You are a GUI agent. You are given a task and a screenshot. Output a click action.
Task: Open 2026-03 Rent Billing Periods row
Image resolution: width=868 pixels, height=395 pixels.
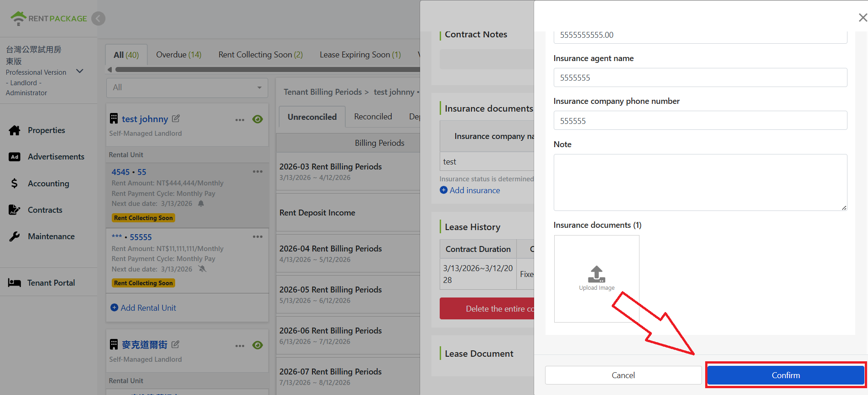pyautogui.click(x=348, y=171)
